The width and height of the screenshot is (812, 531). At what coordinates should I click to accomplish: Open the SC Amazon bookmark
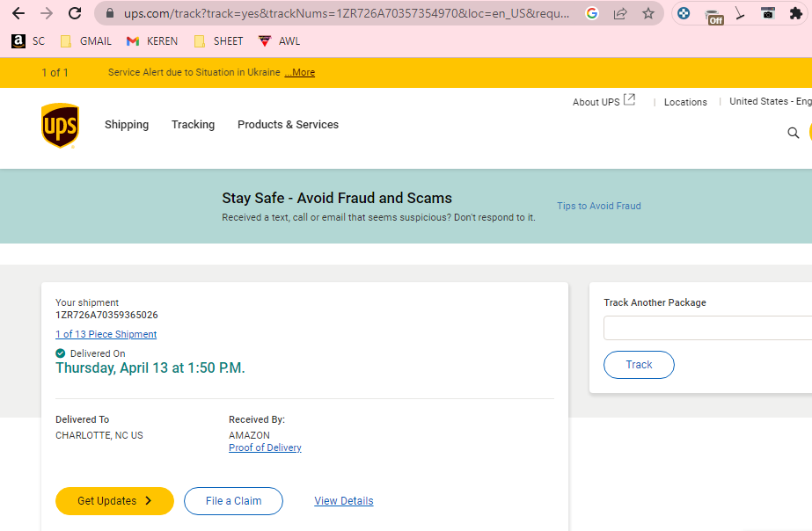coord(28,41)
